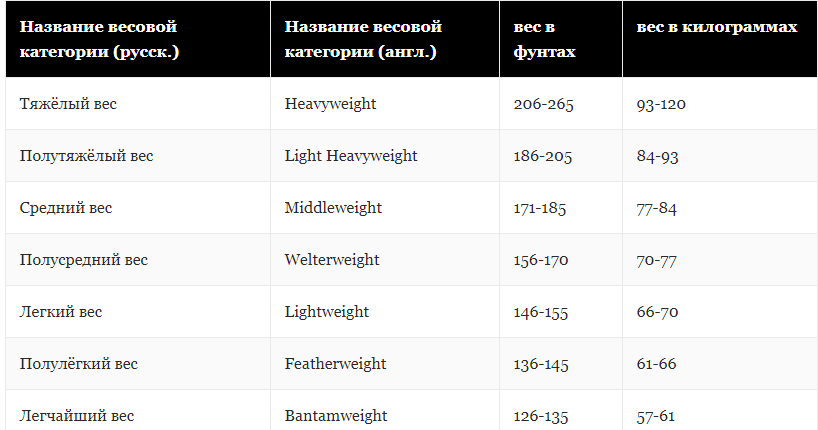
Task: Select the Lightweight cell
Action: [327, 312]
